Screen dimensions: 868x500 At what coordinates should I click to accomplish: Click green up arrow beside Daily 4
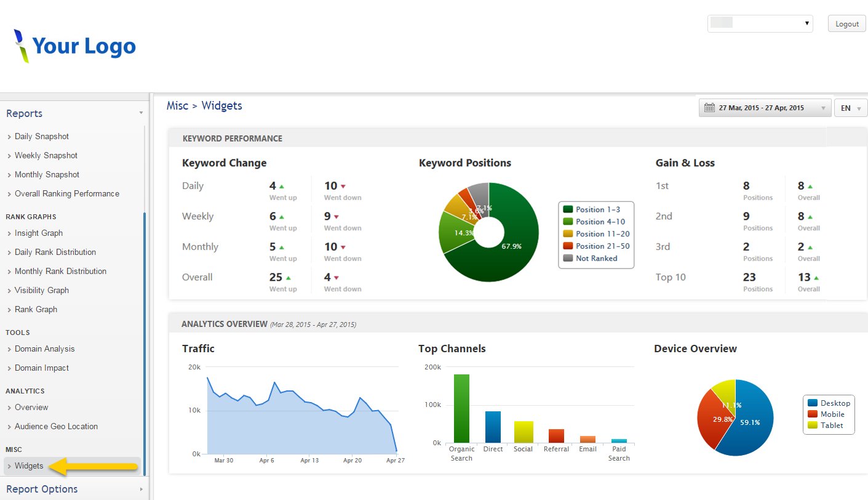coord(282,186)
